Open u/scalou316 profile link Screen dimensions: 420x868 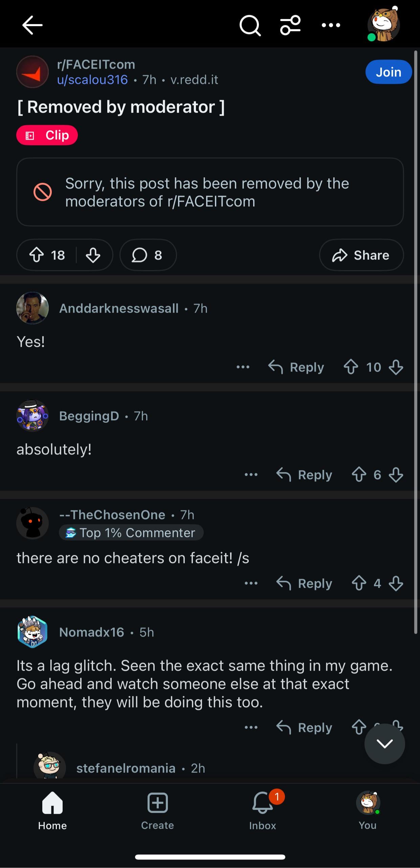click(92, 80)
